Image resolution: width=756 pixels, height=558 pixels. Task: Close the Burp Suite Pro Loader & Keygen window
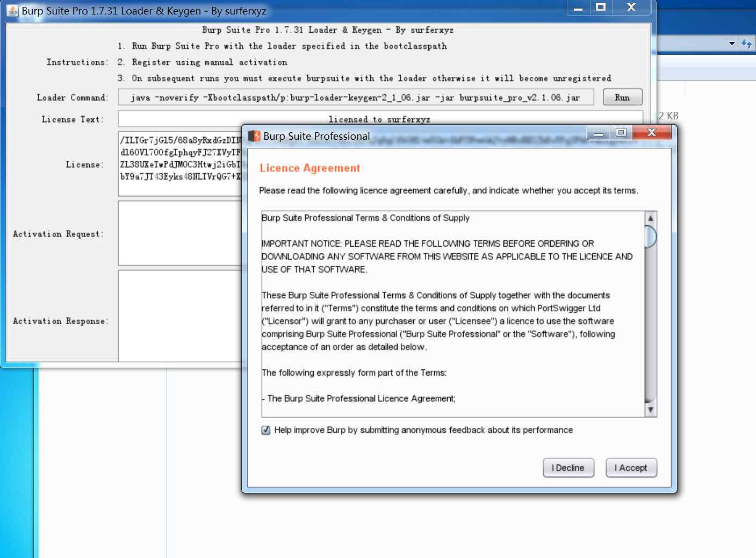631,8
